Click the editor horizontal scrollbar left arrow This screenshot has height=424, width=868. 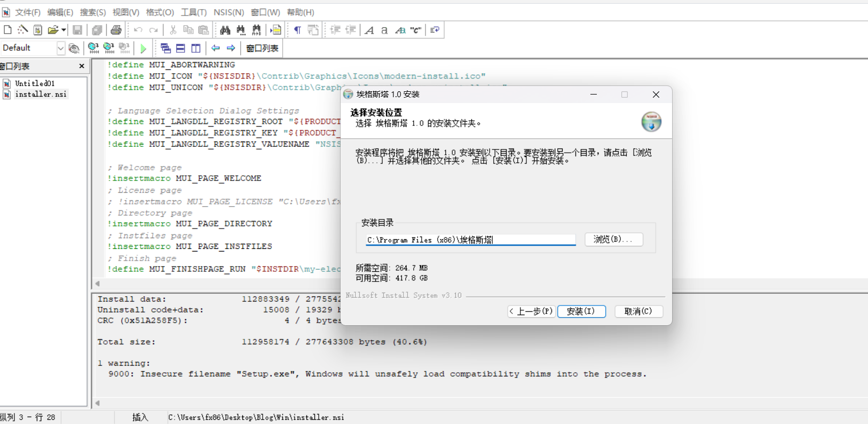click(x=98, y=284)
